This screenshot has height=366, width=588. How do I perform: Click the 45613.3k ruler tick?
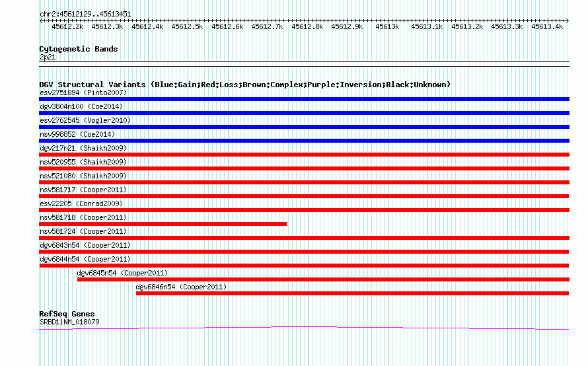click(507, 26)
